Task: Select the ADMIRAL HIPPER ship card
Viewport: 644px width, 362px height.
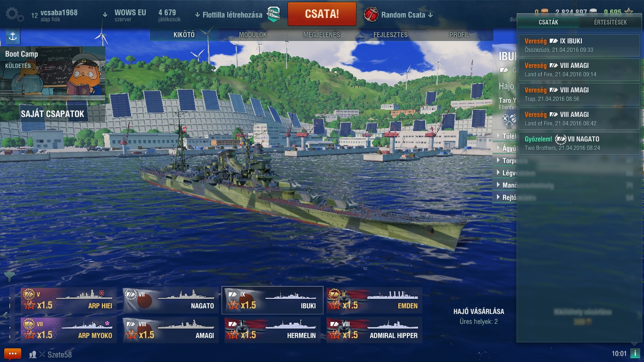Action: (x=374, y=330)
